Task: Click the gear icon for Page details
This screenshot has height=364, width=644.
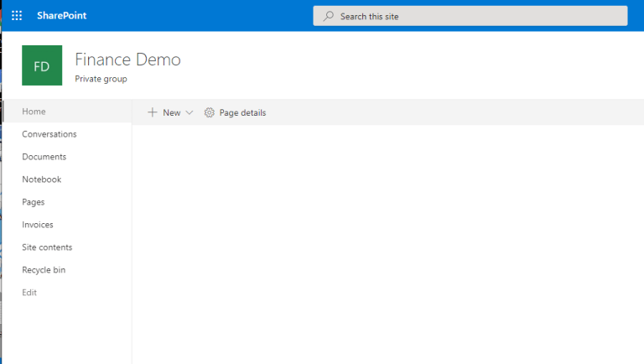Action: (x=210, y=112)
